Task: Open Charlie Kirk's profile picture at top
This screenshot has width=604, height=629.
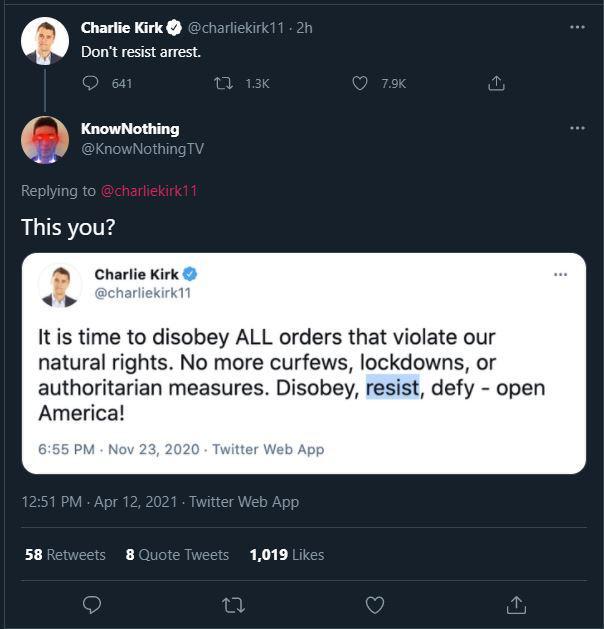Action: [x=45, y=40]
